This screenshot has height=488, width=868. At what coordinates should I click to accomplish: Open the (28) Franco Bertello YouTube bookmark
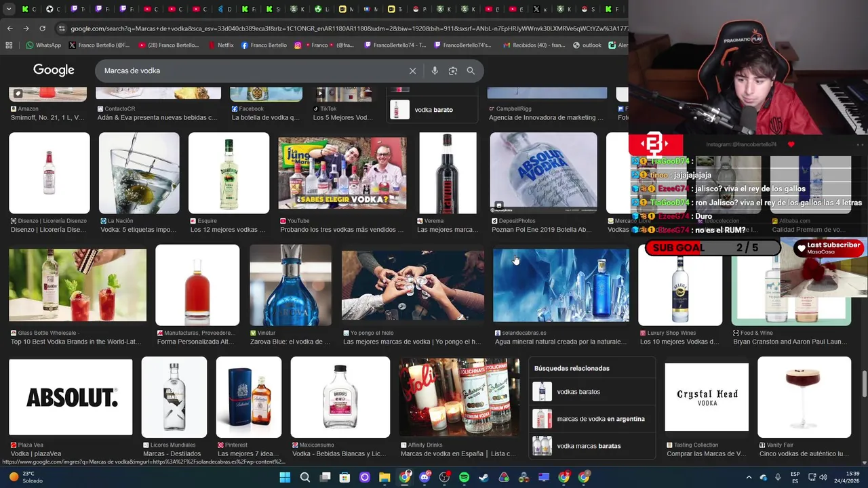(168, 45)
